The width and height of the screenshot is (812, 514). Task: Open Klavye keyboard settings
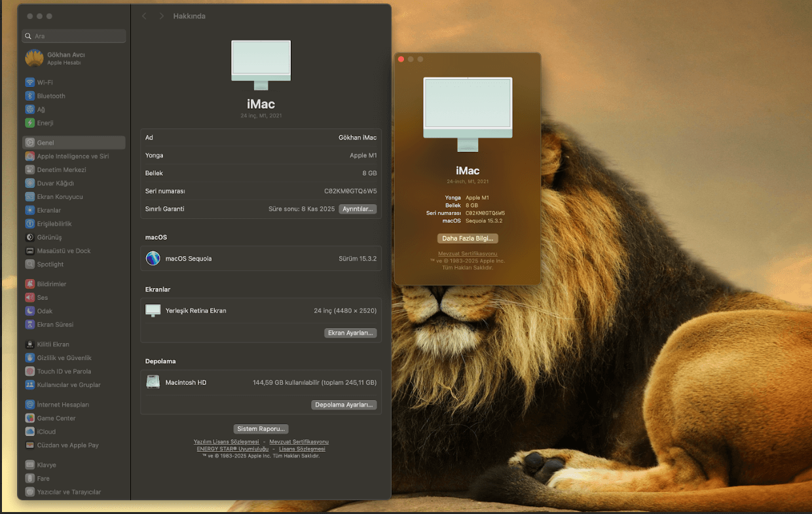click(74, 465)
